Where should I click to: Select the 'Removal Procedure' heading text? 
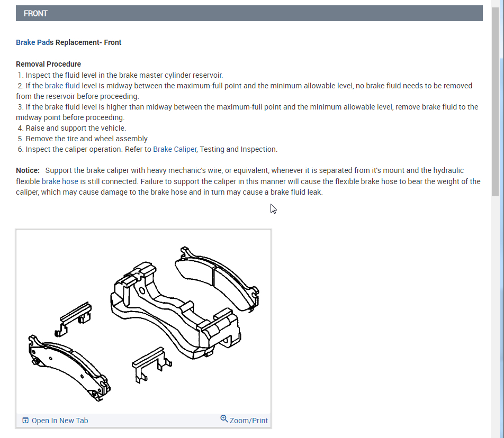pyautogui.click(x=49, y=64)
